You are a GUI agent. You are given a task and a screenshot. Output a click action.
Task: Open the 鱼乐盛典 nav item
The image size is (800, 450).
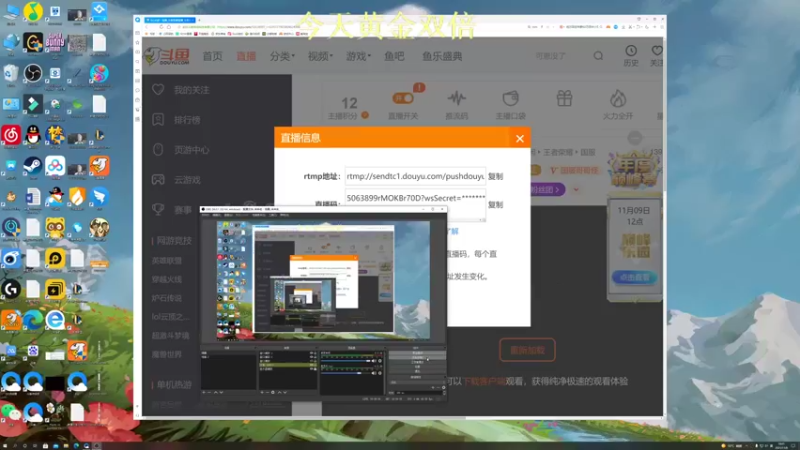click(442, 56)
